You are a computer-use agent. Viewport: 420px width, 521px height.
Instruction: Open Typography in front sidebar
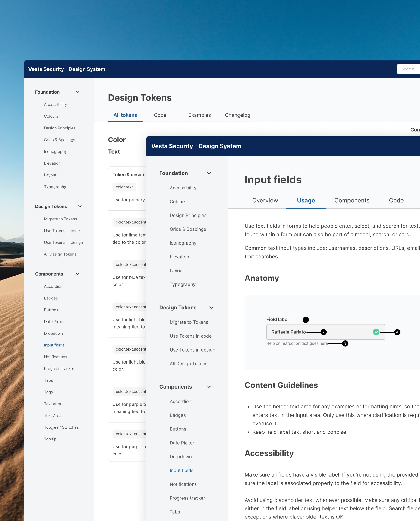click(x=182, y=284)
